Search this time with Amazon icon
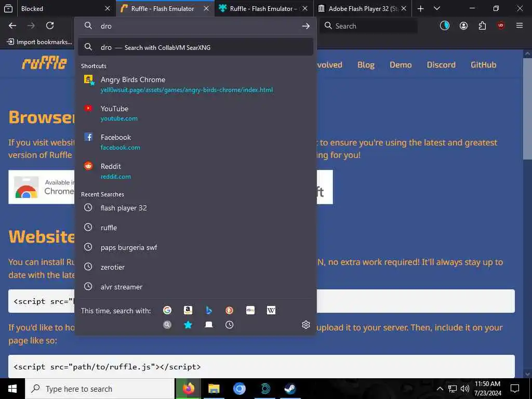Image resolution: width=532 pixels, height=399 pixels. coord(188,310)
